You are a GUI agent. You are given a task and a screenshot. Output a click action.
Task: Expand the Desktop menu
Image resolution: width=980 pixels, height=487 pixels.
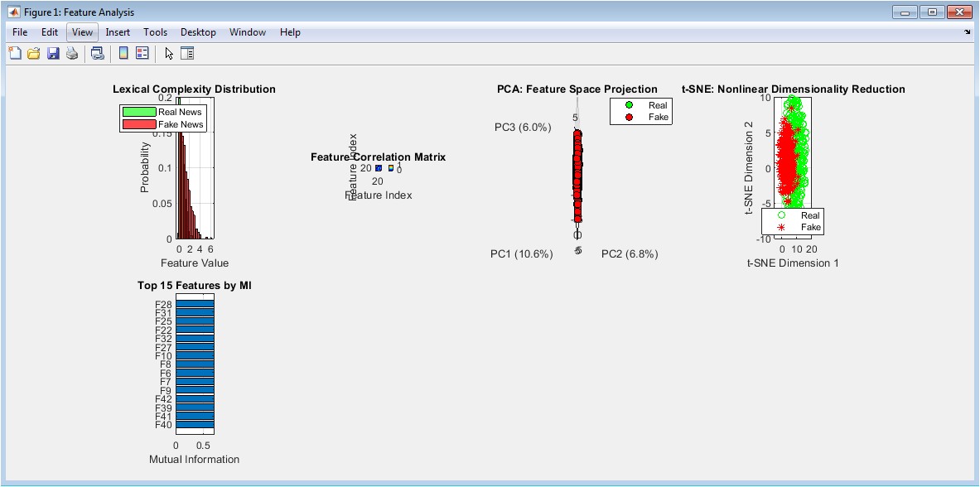pyautogui.click(x=198, y=32)
